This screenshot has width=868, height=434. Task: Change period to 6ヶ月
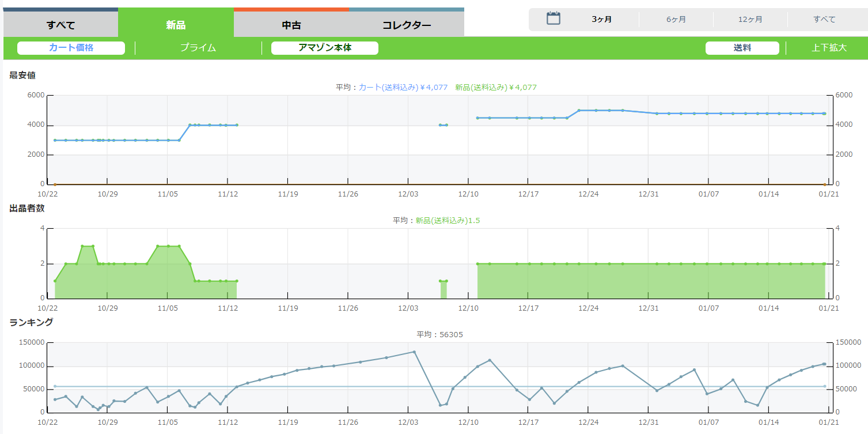tap(676, 20)
